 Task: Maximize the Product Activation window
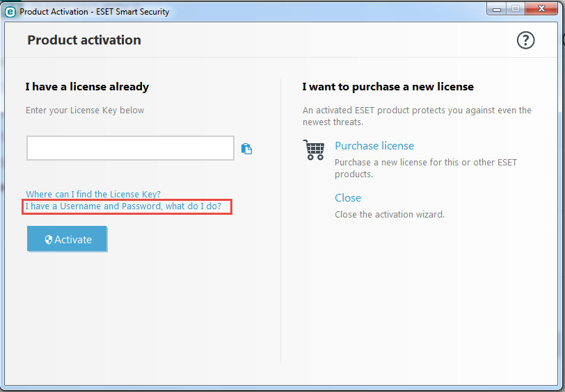[x=516, y=8]
